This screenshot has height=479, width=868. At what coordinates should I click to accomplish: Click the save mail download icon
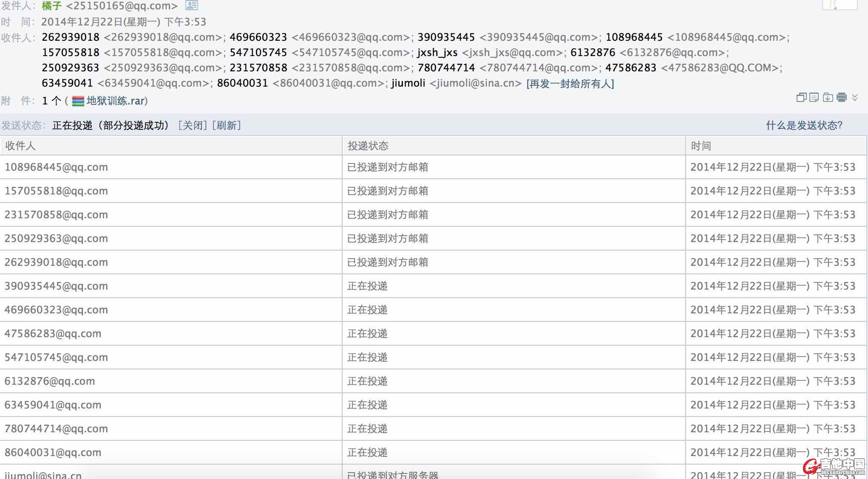[x=828, y=98]
